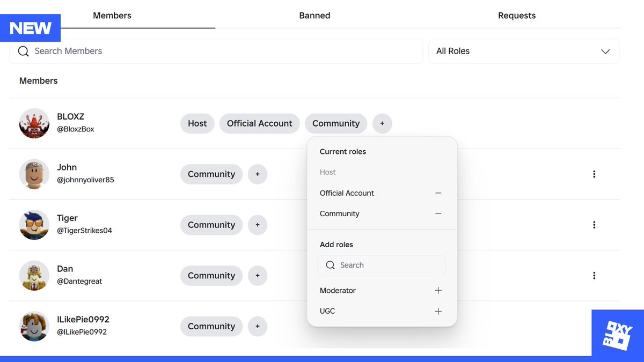The image size is (644, 362).
Task: Open the Members tab
Action: point(112,16)
